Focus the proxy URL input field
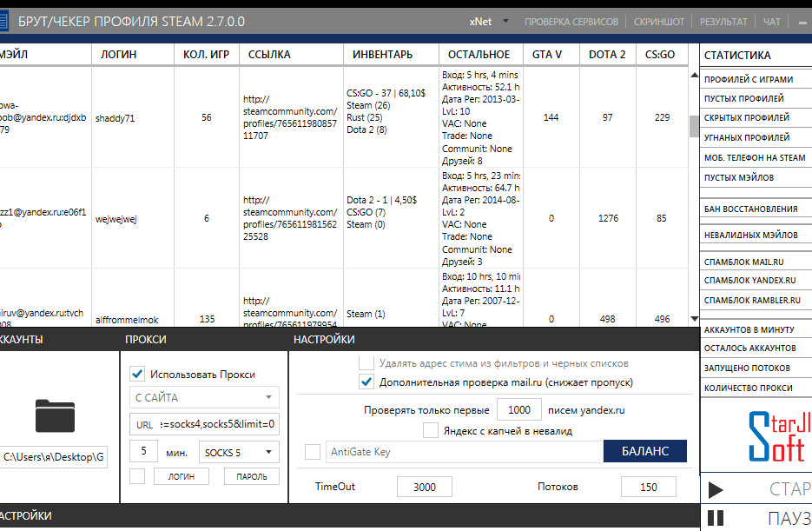The width and height of the screenshot is (812, 531). (204, 424)
